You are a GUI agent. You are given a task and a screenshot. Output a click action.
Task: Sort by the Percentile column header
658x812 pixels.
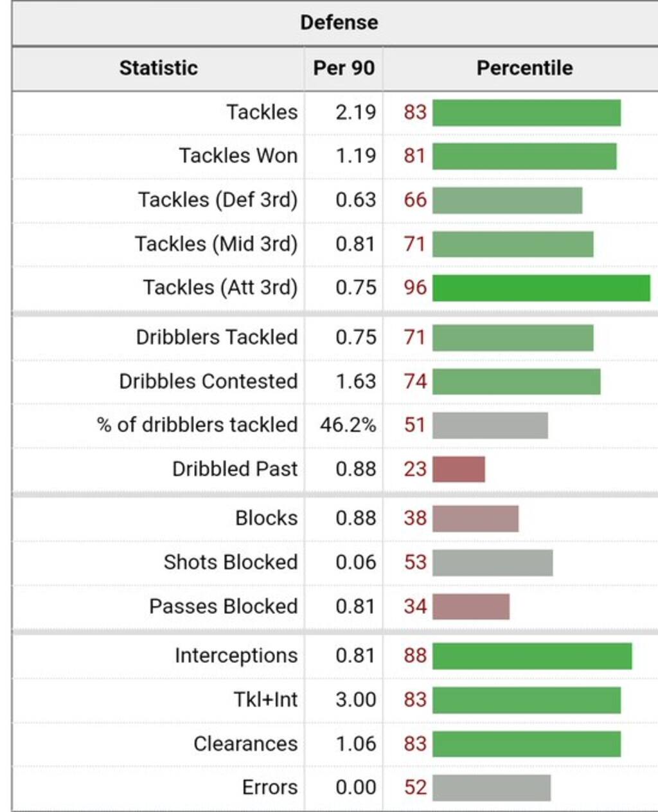point(524,68)
